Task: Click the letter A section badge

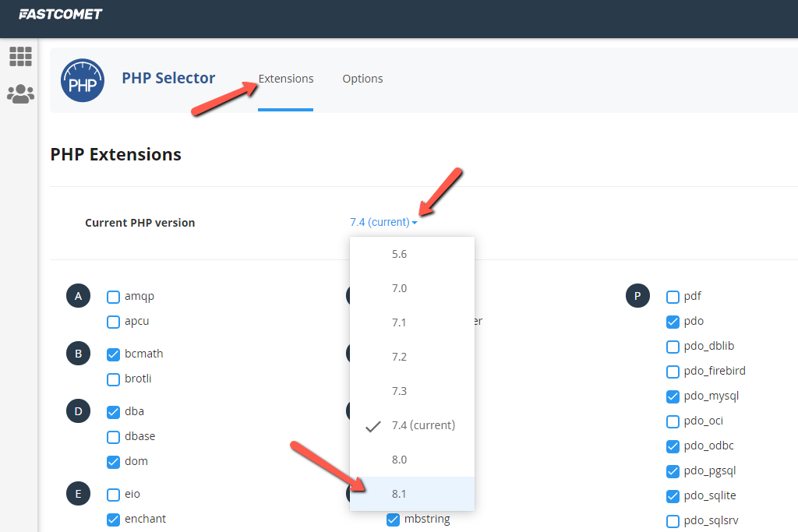Action: pyautogui.click(x=78, y=296)
